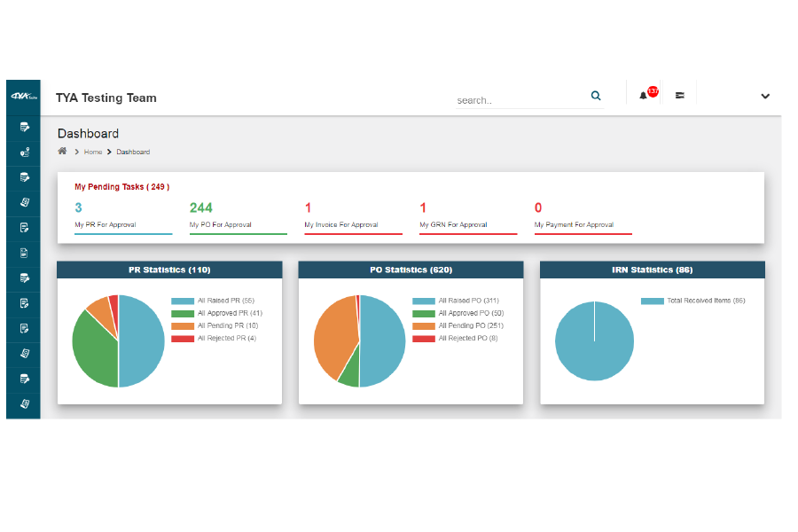Select the last sidebar icon at bottom
This screenshot has width=798, height=532.
point(24,404)
